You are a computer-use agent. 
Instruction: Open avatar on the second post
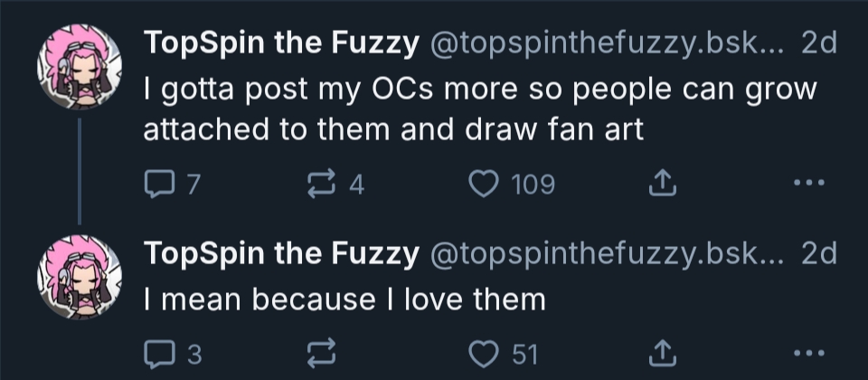79,278
